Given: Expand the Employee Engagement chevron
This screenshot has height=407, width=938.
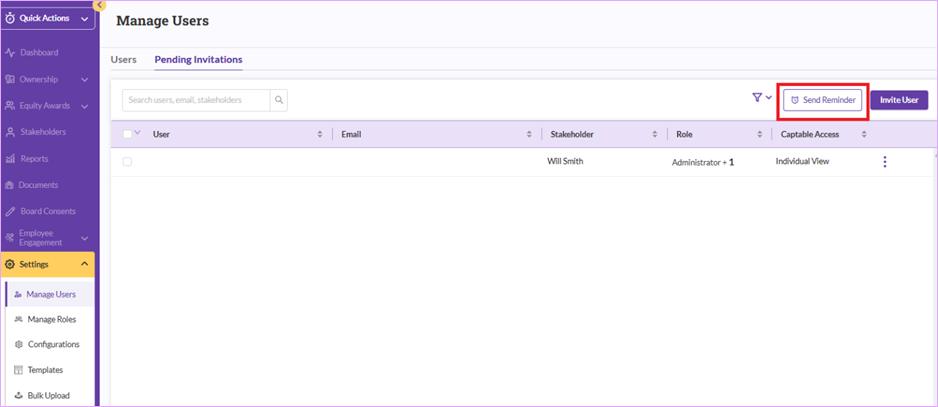Looking at the screenshot, I should (x=84, y=238).
